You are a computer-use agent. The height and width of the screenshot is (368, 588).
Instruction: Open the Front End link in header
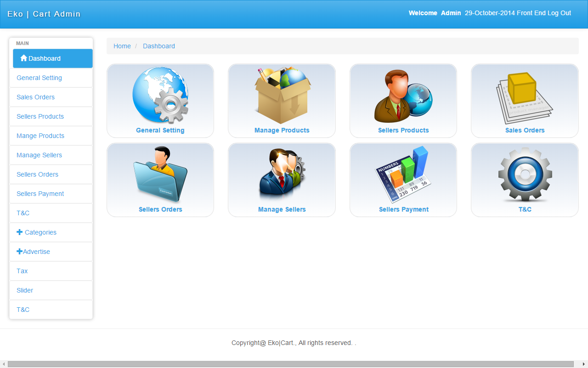(x=531, y=13)
